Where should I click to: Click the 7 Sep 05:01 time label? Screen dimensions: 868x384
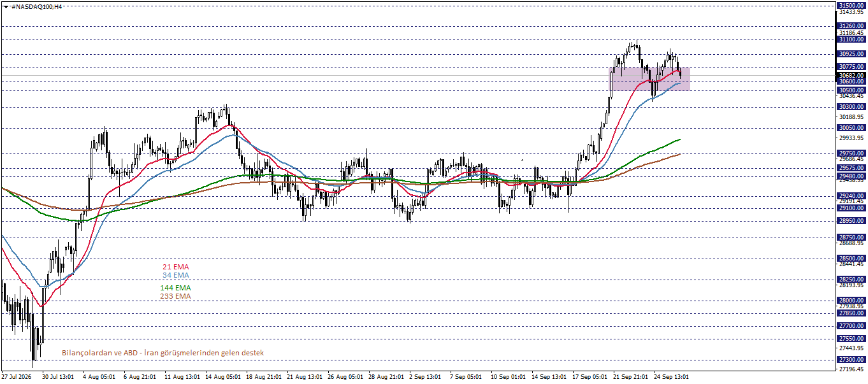[x=467, y=377]
